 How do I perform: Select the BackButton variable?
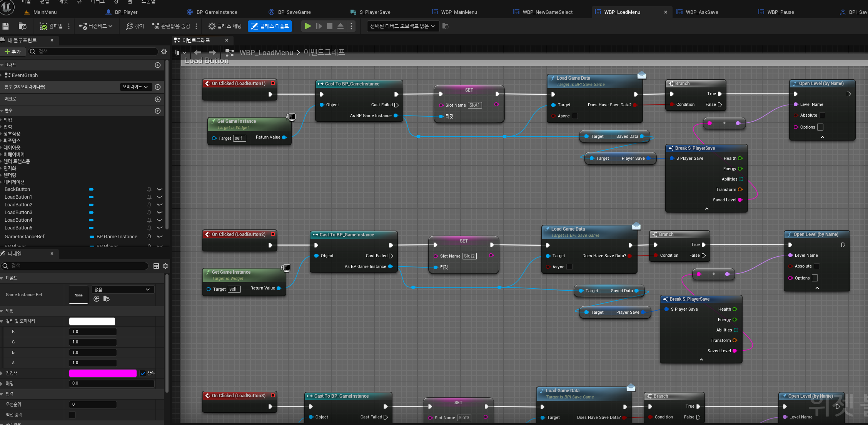[17, 189]
